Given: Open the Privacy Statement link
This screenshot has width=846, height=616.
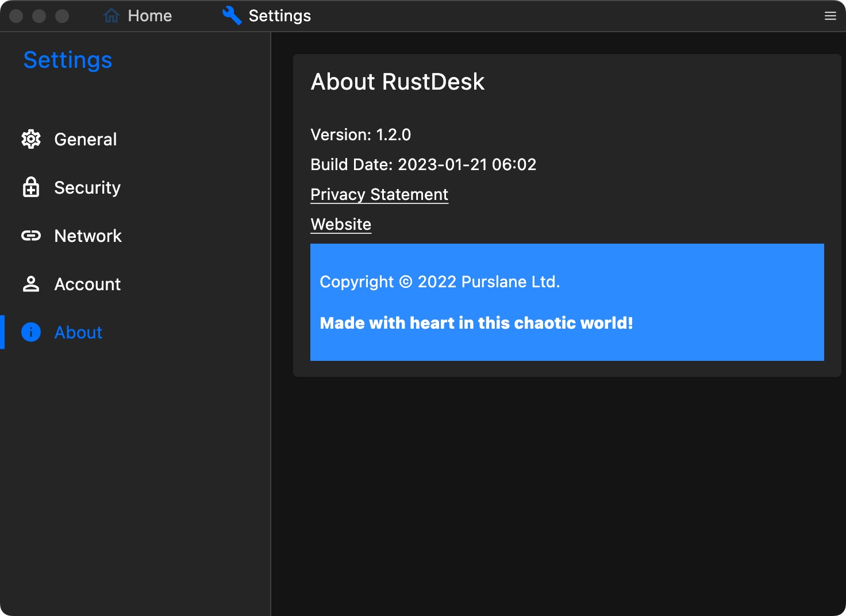Looking at the screenshot, I should [379, 194].
